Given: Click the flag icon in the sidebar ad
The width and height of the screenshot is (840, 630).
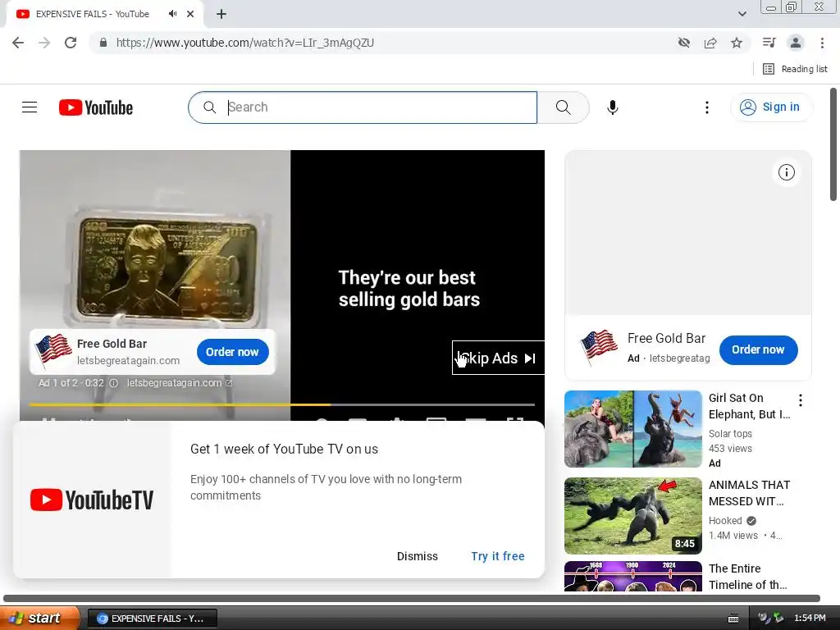Looking at the screenshot, I should click(x=599, y=347).
